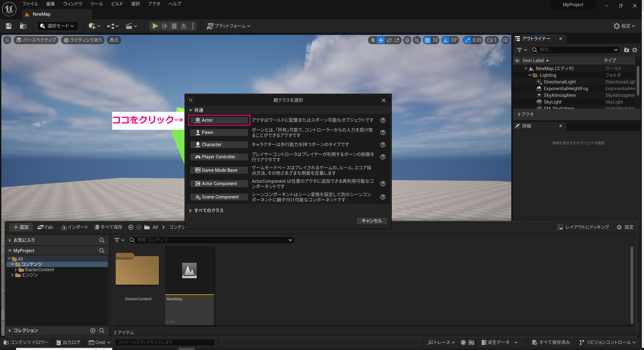The height and width of the screenshot is (350, 644).
Task: Switch to the NewMap tab
Action: pos(41,14)
